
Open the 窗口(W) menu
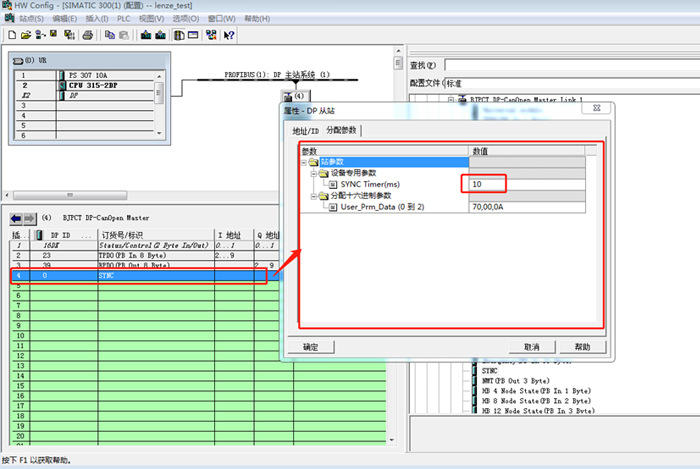click(x=221, y=19)
